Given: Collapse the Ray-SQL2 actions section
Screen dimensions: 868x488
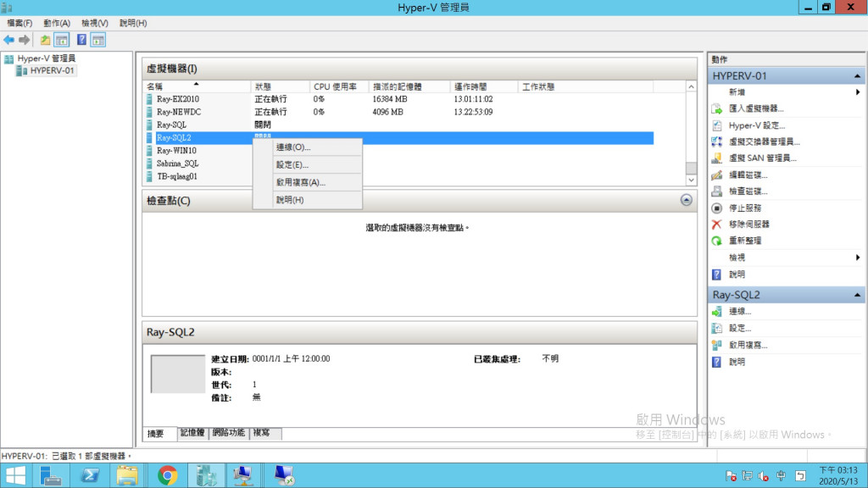Looking at the screenshot, I should (857, 295).
